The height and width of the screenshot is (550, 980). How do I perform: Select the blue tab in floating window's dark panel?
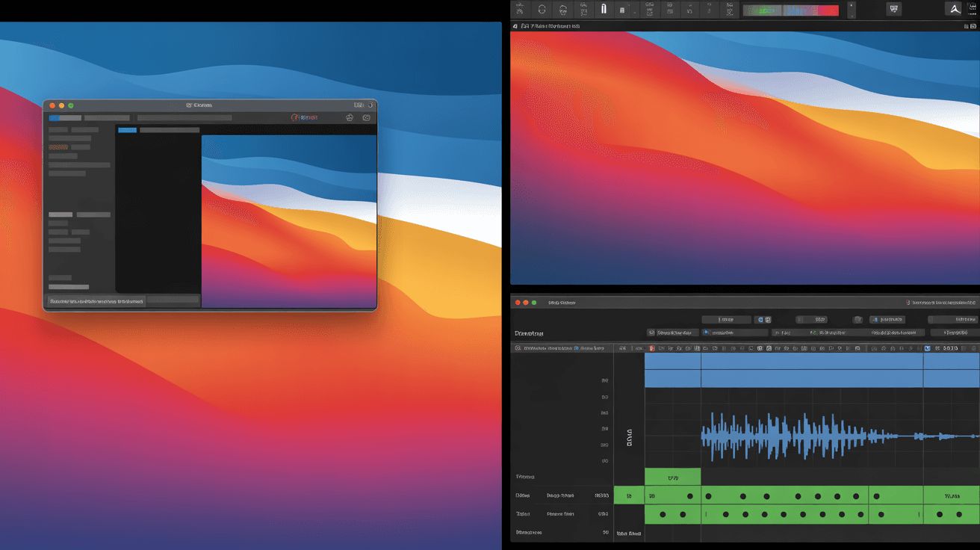[127, 130]
